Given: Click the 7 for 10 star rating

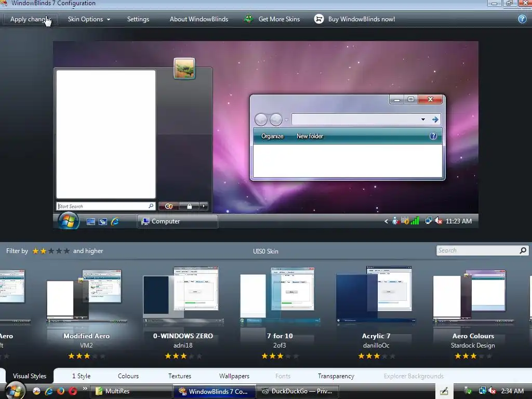Looking at the screenshot, I should click(280, 356).
